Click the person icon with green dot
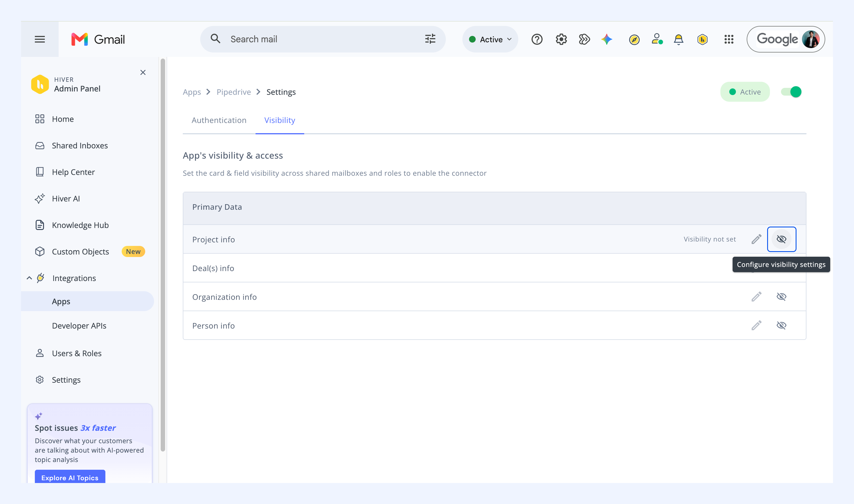The image size is (854, 504). coord(657,39)
